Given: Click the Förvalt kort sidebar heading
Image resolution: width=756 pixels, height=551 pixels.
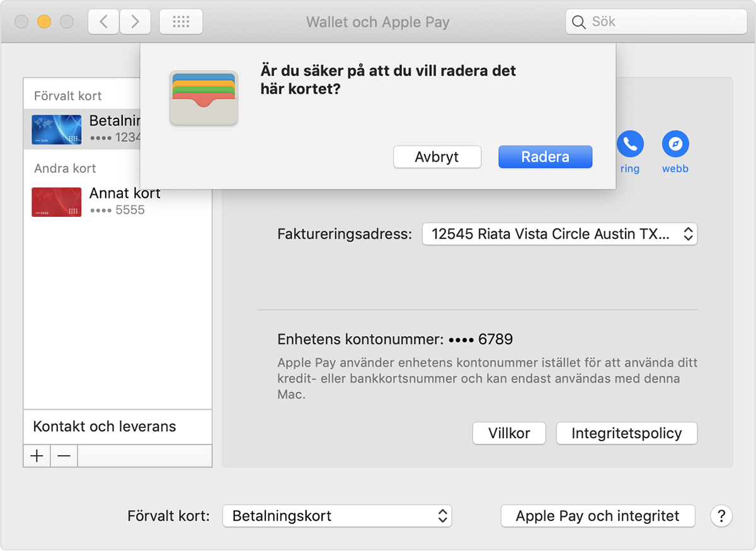Looking at the screenshot, I should pos(68,96).
